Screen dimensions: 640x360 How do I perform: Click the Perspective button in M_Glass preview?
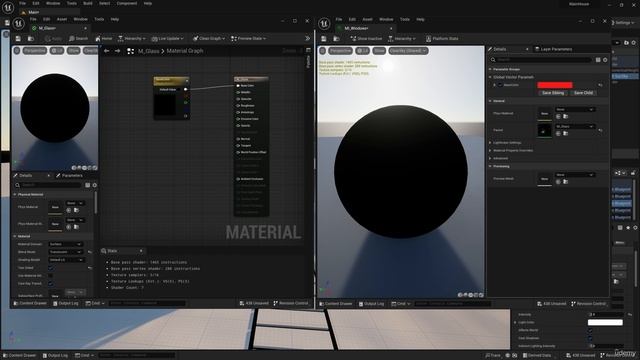[x=34, y=51]
